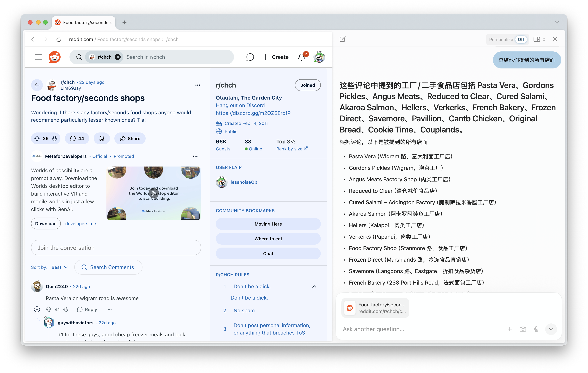
Task: Toggle the Joined community button
Action: click(x=308, y=85)
